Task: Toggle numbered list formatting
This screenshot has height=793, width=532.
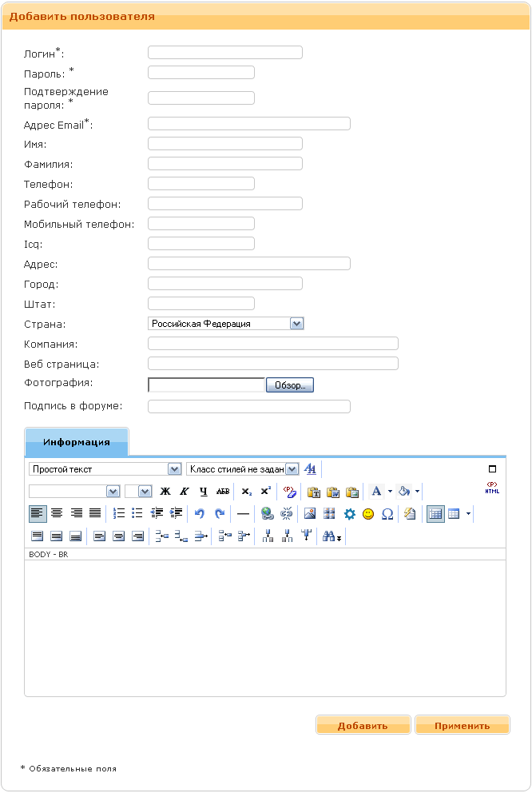Action: click(118, 513)
